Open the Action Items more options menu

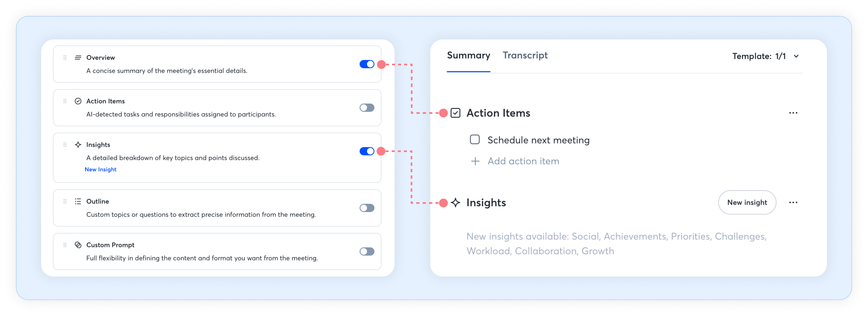(793, 113)
